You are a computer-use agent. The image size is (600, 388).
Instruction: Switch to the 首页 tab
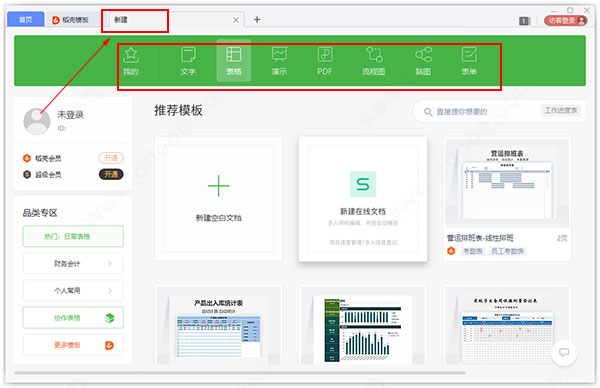26,19
